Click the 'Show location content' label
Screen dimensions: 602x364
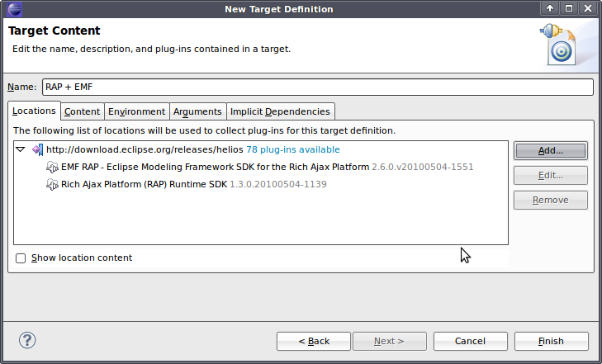tap(82, 258)
